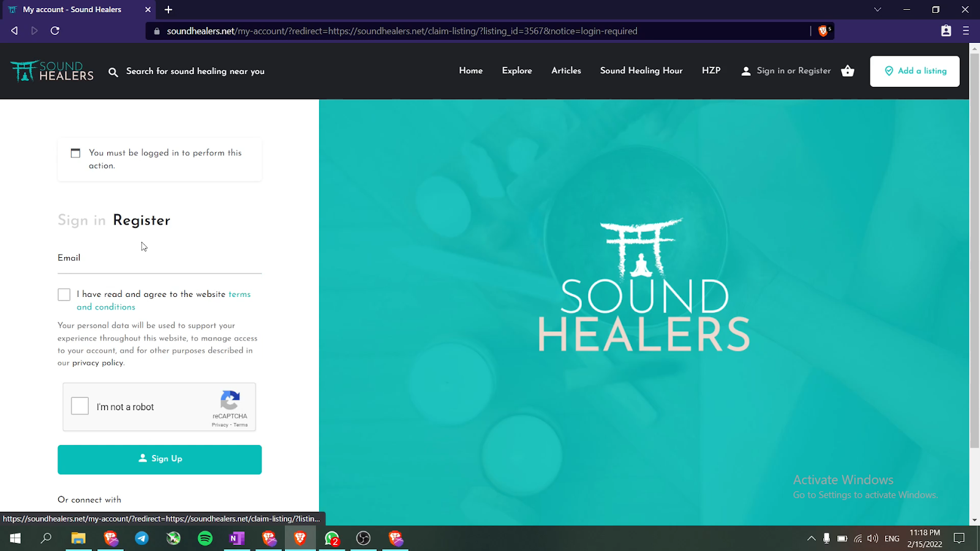Show hidden system tray icons
The image size is (980, 551).
(811, 539)
